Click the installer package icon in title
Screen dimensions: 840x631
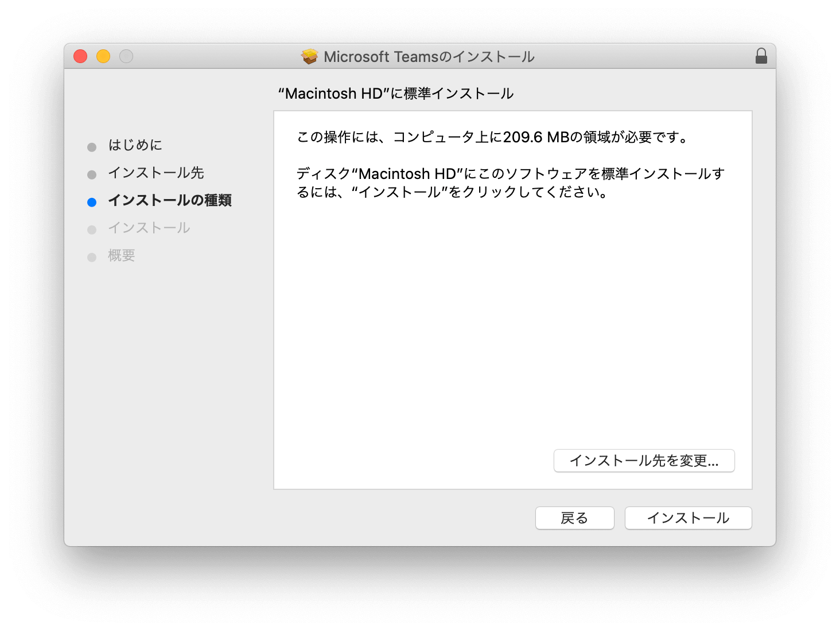(x=310, y=56)
